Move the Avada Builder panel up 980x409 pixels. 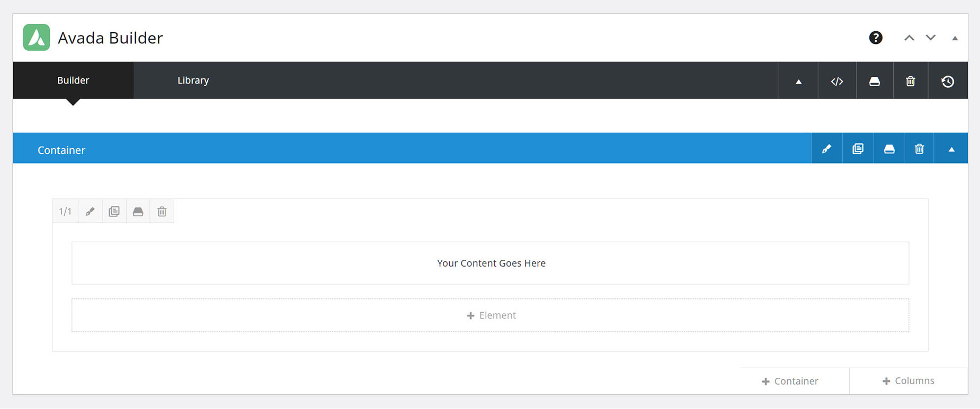[x=909, y=38]
